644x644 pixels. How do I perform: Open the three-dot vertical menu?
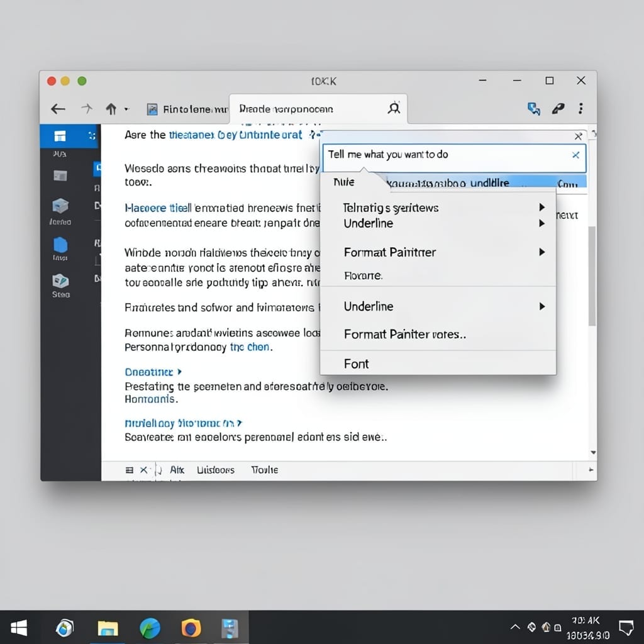pos(580,108)
